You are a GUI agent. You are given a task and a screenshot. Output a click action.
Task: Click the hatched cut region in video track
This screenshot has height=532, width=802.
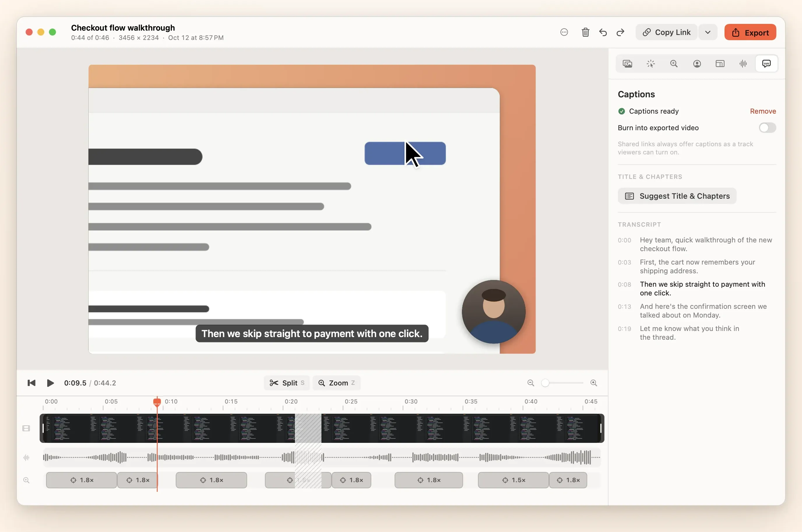[308, 428]
